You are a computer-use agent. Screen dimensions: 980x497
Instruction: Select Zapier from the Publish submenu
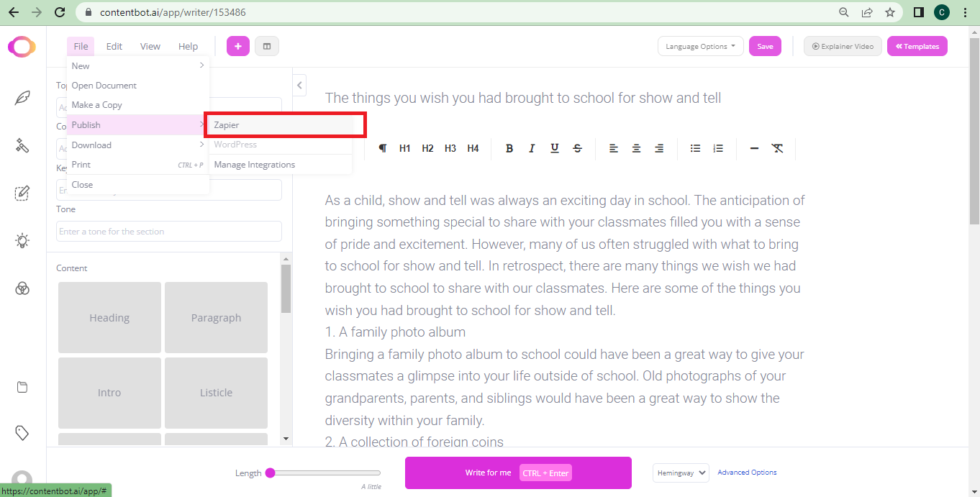click(226, 124)
